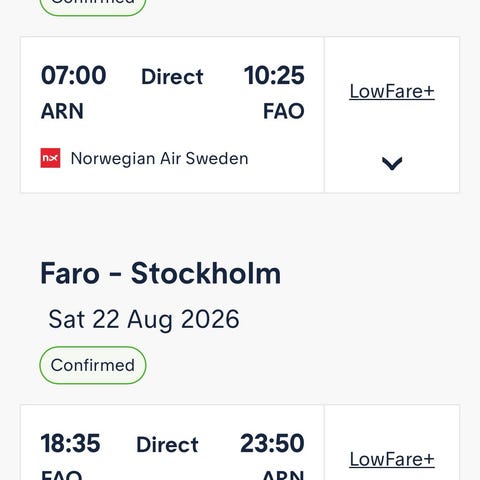480x480 pixels.
Task: Click the fare panel beside outbound flight
Action: (x=392, y=115)
